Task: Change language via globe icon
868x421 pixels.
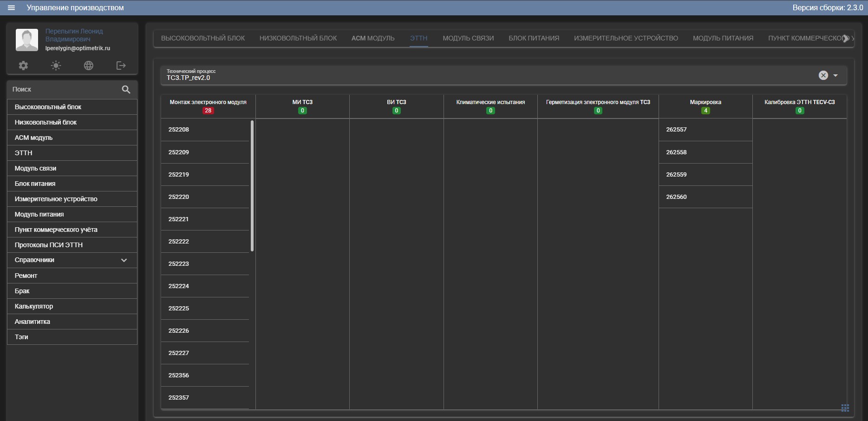Action: tap(88, 66)
